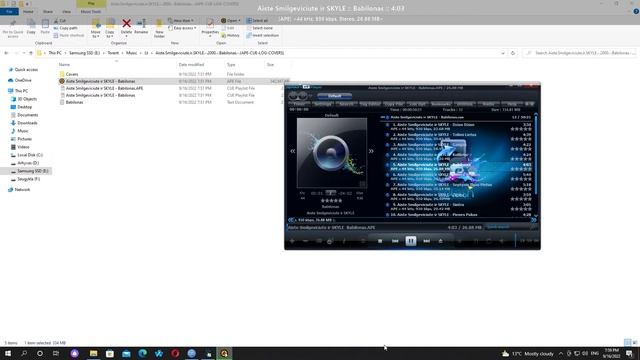Open the File Explorer taskbar icon
The height and width of the screenshot is (360, 640).
[93, 353]
